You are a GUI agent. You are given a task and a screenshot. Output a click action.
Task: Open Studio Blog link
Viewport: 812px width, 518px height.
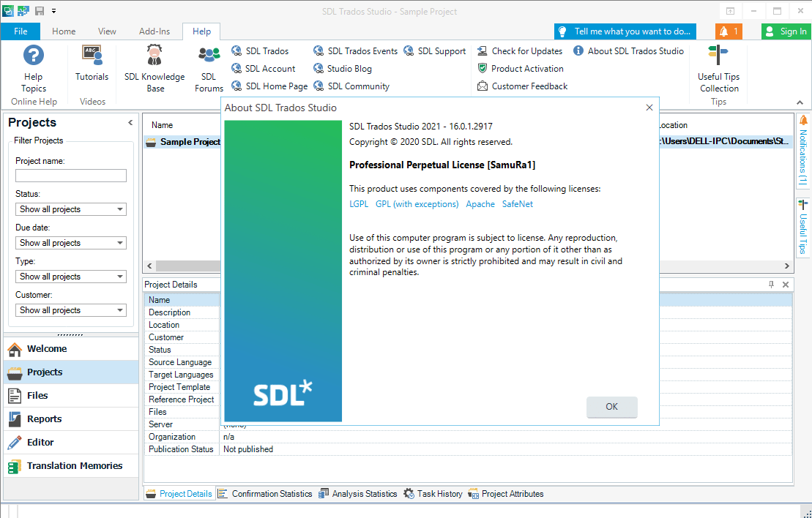[343, 68]
